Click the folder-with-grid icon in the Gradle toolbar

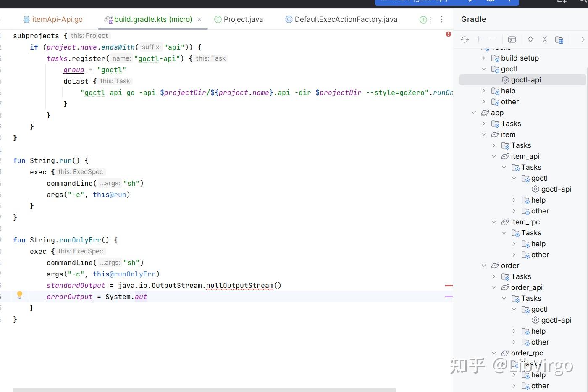(559, 39)
